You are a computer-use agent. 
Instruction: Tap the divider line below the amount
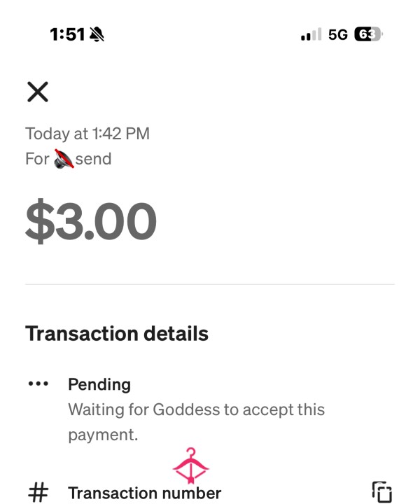pyautogui.click(x=210, y=284)
